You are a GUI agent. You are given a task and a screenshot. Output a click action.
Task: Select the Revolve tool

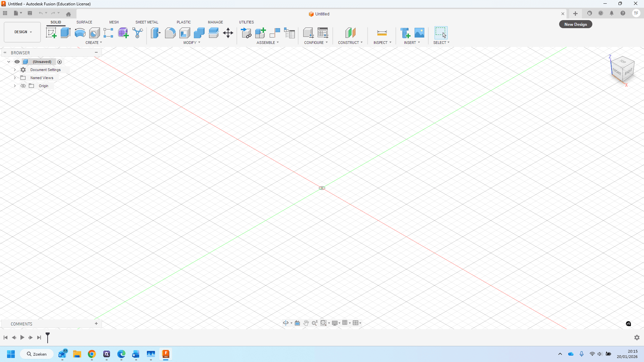click(x=80, y=33)
